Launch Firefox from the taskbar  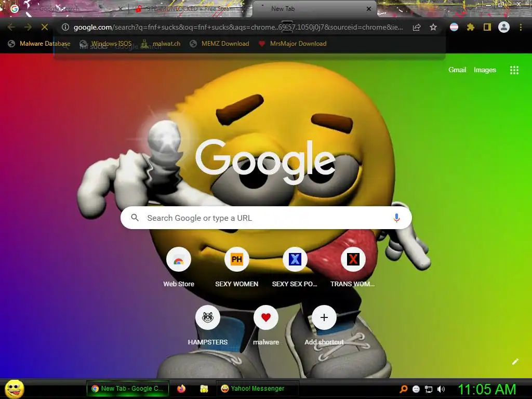(x=181, y=389)
